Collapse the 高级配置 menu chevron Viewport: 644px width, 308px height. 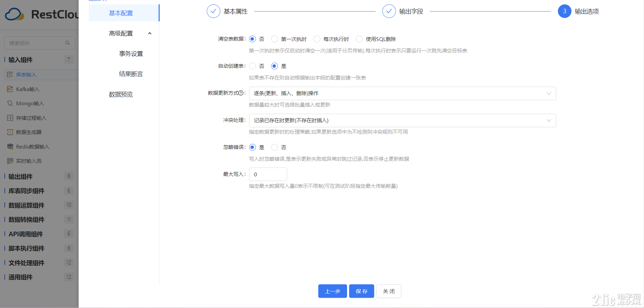[x=150, y=33]
